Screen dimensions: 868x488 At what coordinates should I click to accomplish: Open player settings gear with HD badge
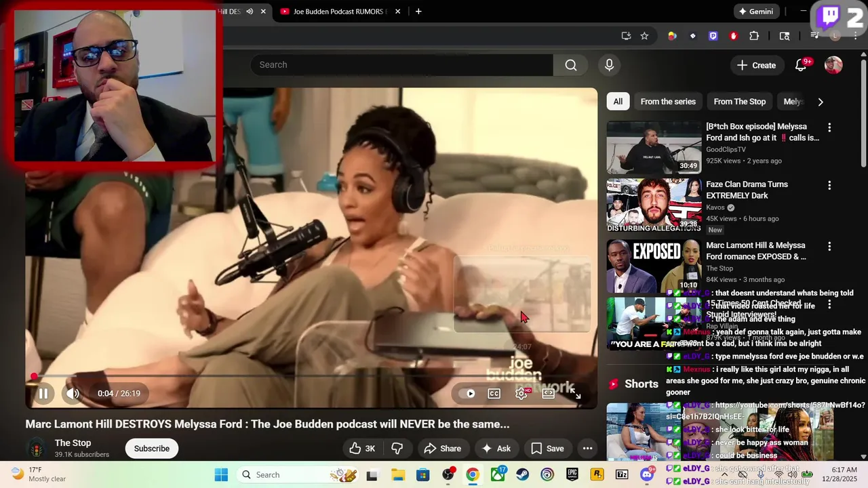pyautogui.click(x=521, y=393)
